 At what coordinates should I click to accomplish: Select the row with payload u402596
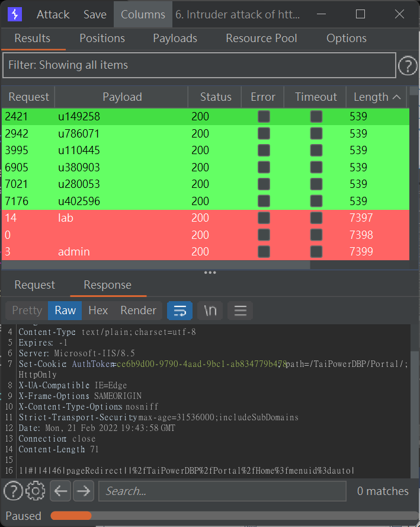click(x=206, y=201)
